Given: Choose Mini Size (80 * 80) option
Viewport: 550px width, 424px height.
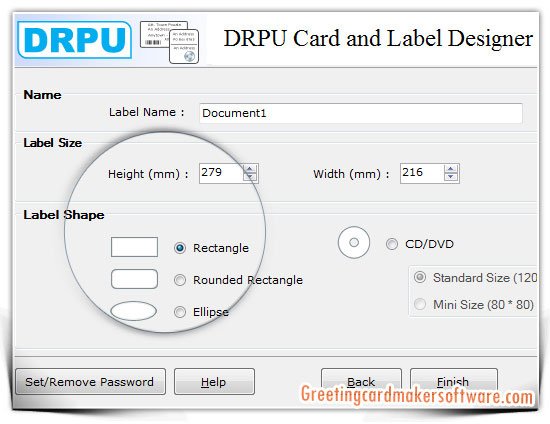Looking at the screenshot, I should click(420, 304).
